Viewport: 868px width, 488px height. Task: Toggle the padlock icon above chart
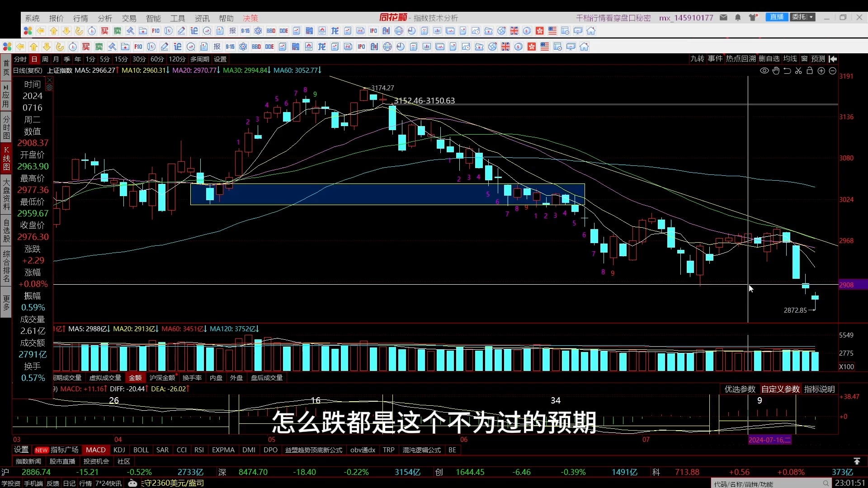810,70
